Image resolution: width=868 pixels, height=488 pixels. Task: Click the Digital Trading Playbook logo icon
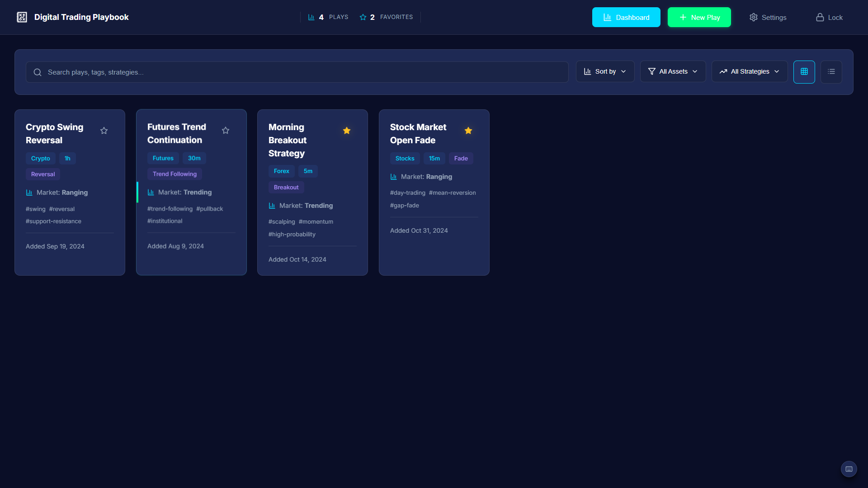21,17
